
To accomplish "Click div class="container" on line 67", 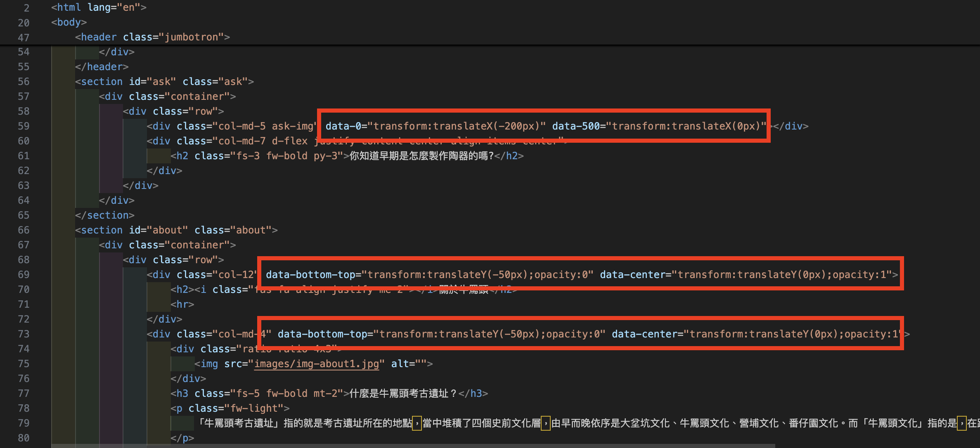I will tap(167, 245).
